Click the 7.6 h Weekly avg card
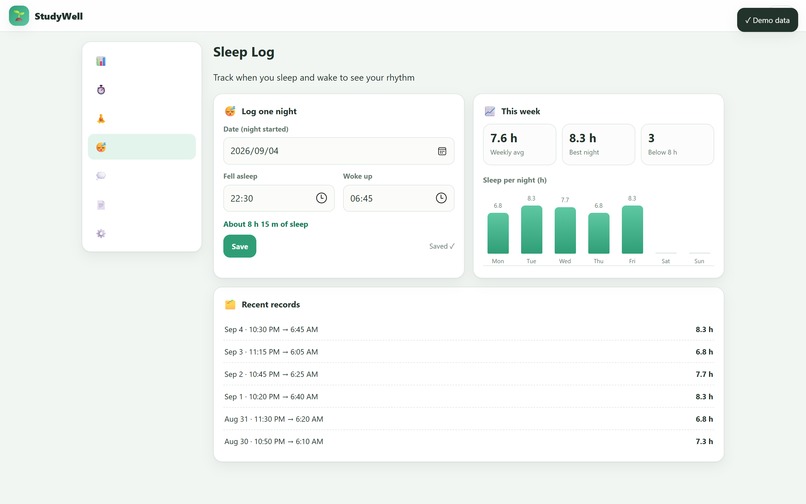Image resolution: width=806 pixels, height=504 pixels. click(519, 145)
